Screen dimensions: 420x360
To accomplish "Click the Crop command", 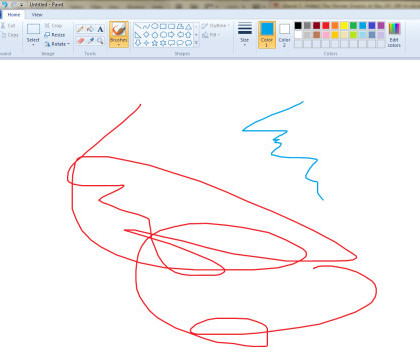I will click(x=53, y=26).
